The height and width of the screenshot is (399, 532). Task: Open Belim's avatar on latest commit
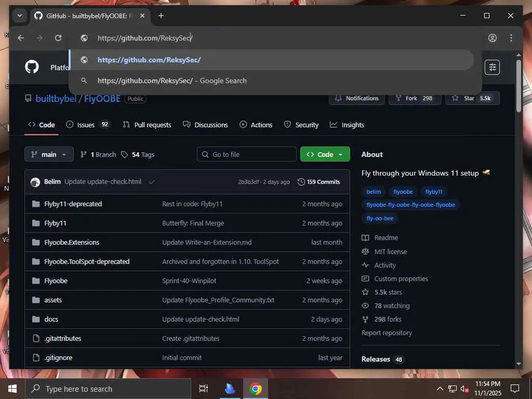pyautogui.click(x=35, y=182)
